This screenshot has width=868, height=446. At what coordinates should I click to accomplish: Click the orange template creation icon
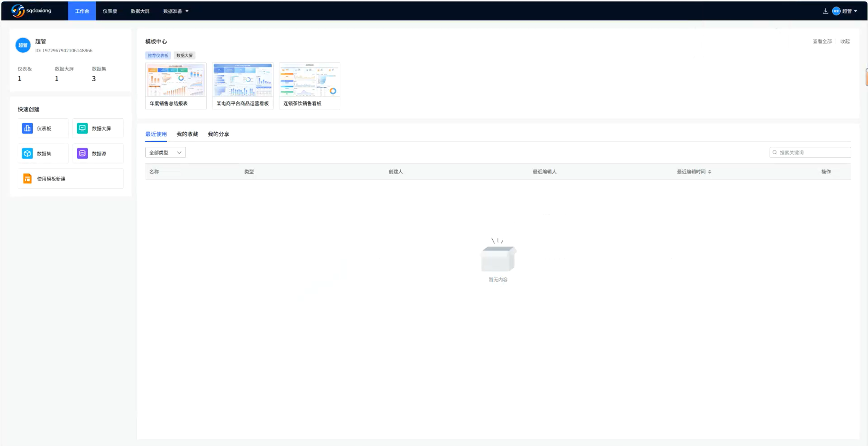click(27, 179)
